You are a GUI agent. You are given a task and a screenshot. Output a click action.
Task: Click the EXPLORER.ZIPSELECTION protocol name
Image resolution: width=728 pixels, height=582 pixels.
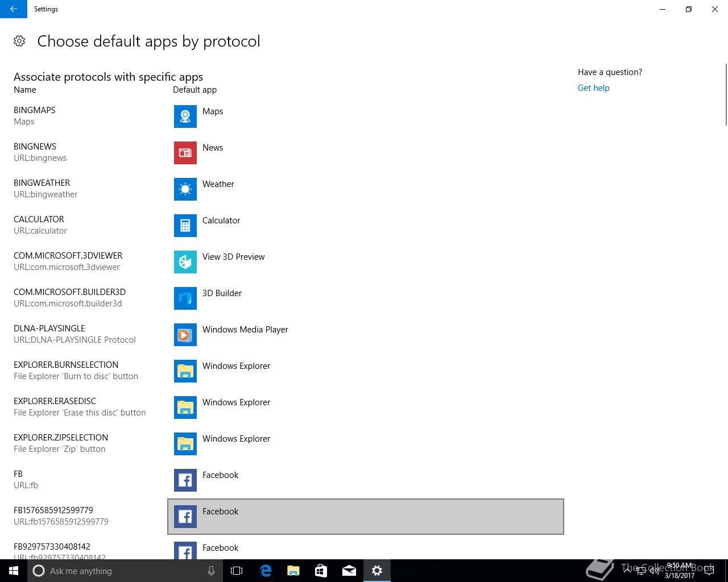[61, 438]
